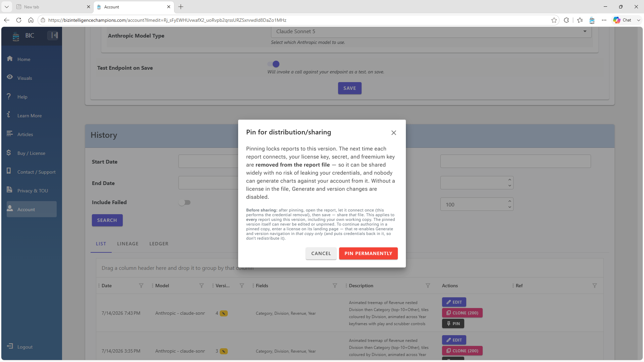Open Home from the sidebar
The width and height of the screenshot is (644, 362).
pos(24,59)
